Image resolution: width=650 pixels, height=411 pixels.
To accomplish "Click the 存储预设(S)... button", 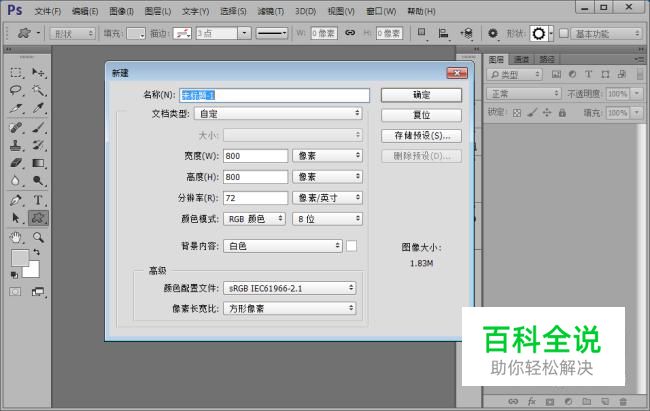I will tap(421, 136).
